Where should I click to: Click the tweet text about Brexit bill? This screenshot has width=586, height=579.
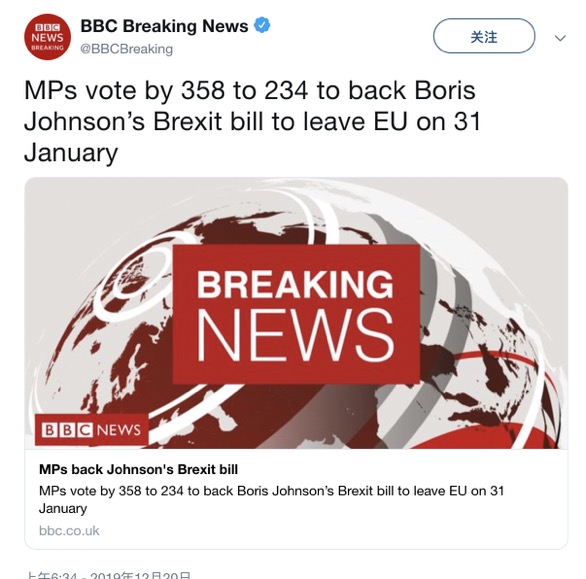pos(252,121)
